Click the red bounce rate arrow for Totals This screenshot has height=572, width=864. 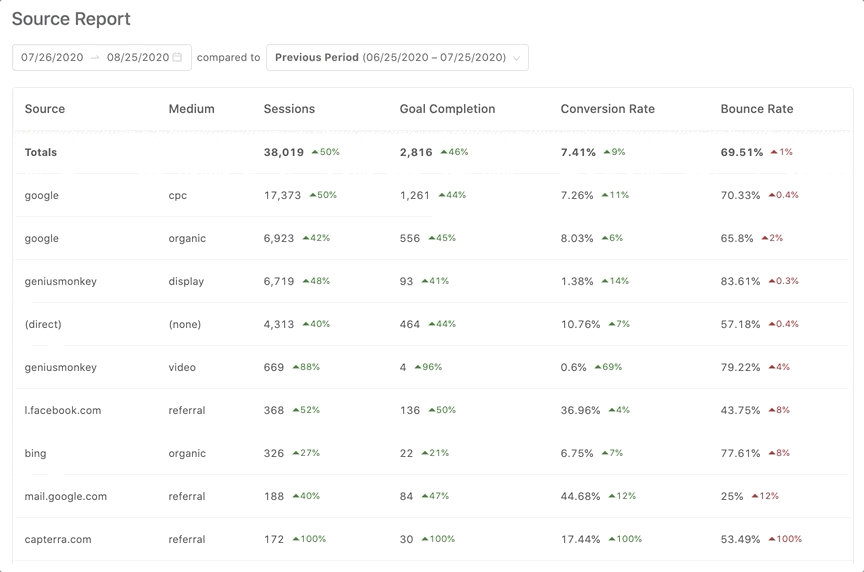tap(774, 153)
